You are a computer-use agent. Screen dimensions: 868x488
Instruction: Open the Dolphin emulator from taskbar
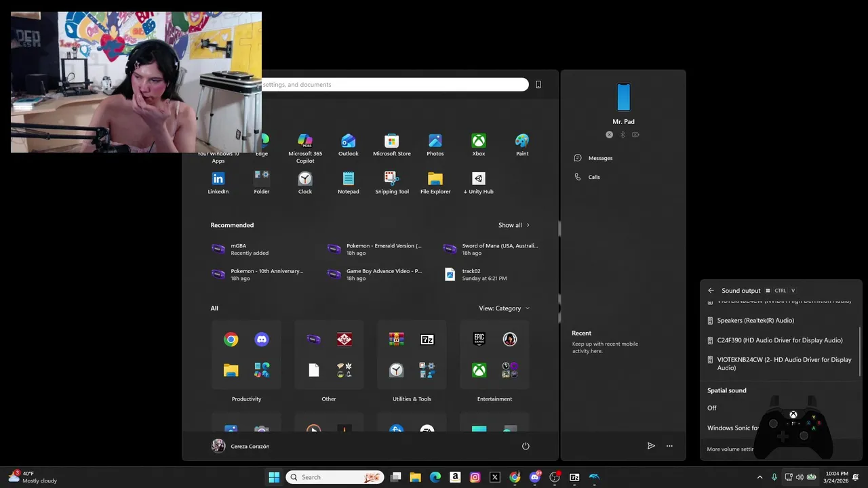pos(594,477)
